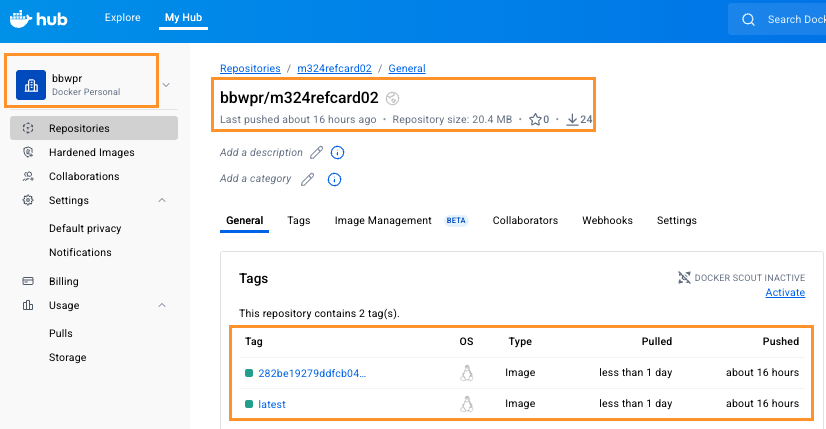Open Notifications settings
The width and height of the screenshot is (826, 429).
[80, 252]
